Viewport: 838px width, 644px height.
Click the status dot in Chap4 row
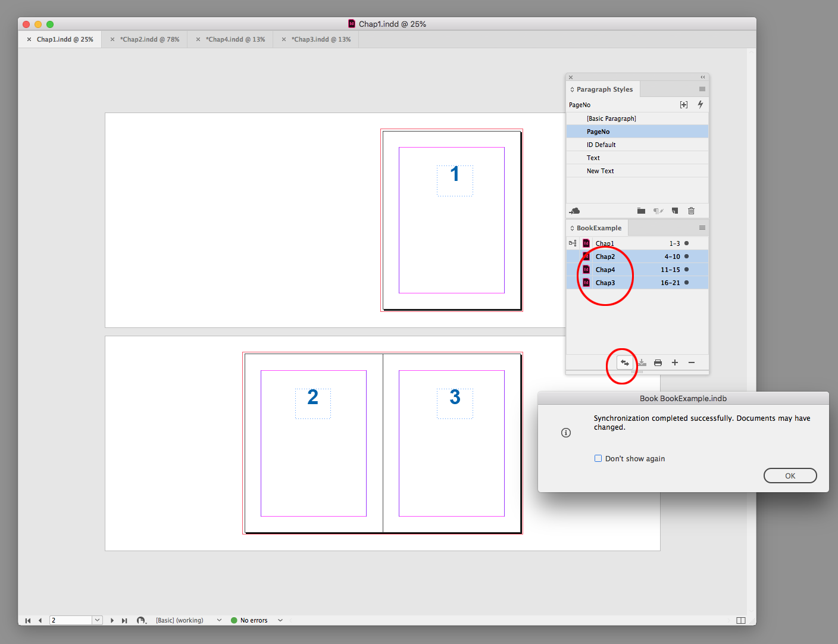click(686, 269)
